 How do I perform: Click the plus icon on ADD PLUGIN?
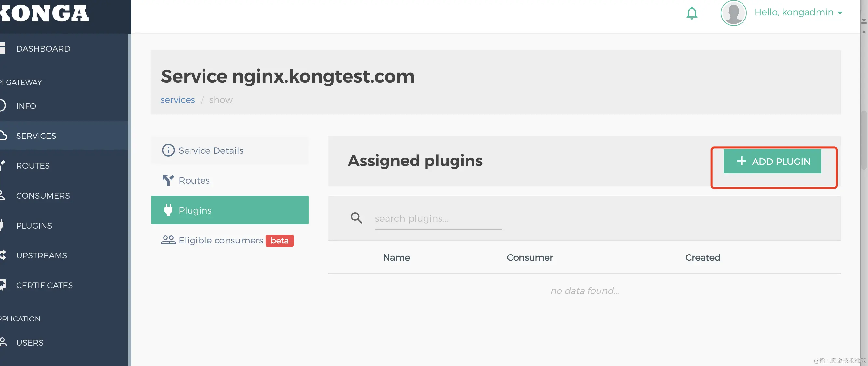coord(741,161)
